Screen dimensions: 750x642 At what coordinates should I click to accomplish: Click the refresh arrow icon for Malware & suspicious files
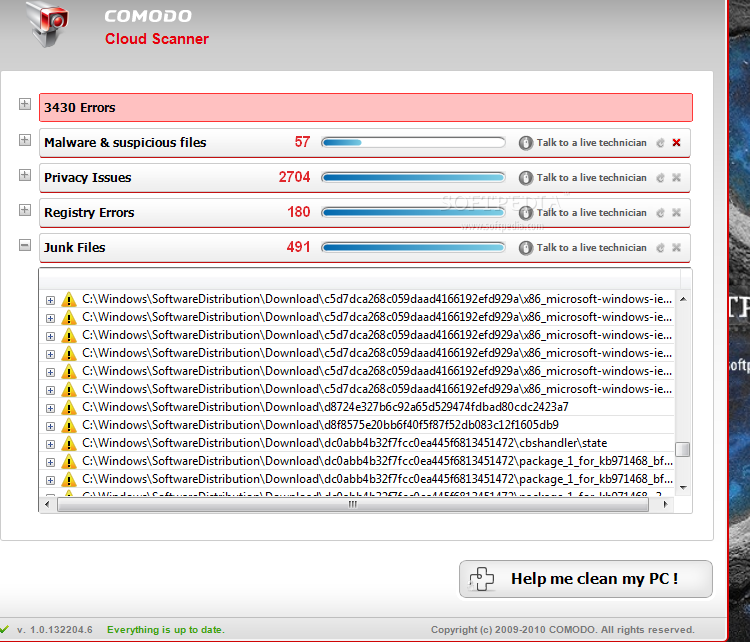pos(661,143)
